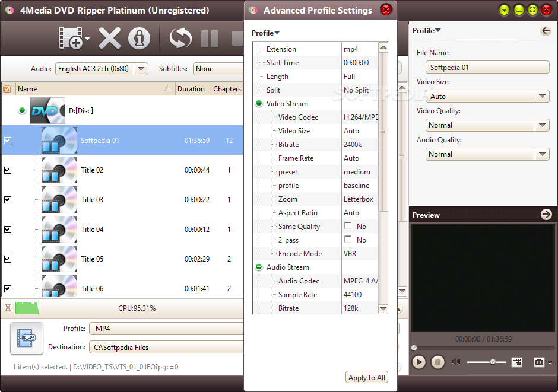Viewport: 558px width, 392px height.
Task: Click the title list scroll down arrow
Action: 402,291
